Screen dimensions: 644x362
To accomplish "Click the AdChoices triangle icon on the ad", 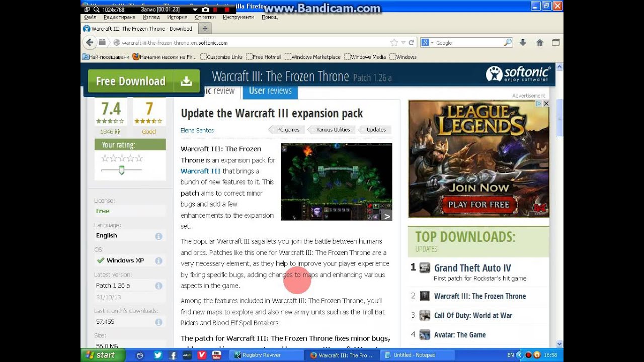I will (x=538, y=104).
